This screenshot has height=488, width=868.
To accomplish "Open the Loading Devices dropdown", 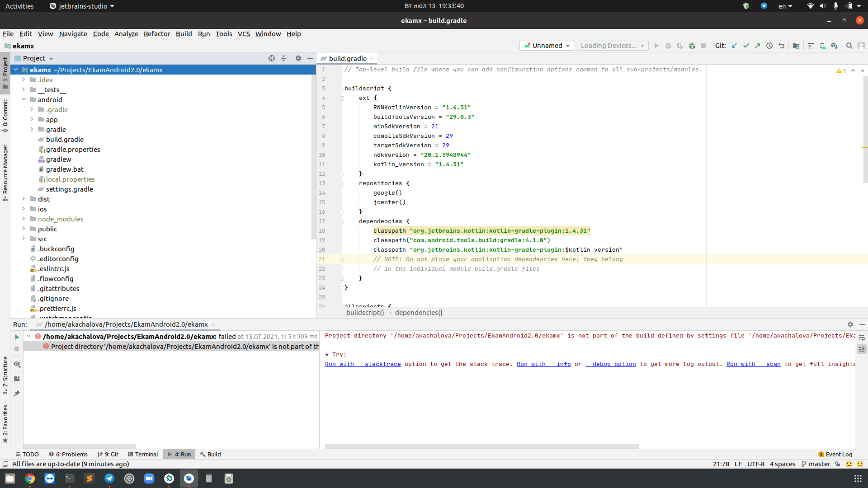I will pyautogui.click(x=613, y=46).
